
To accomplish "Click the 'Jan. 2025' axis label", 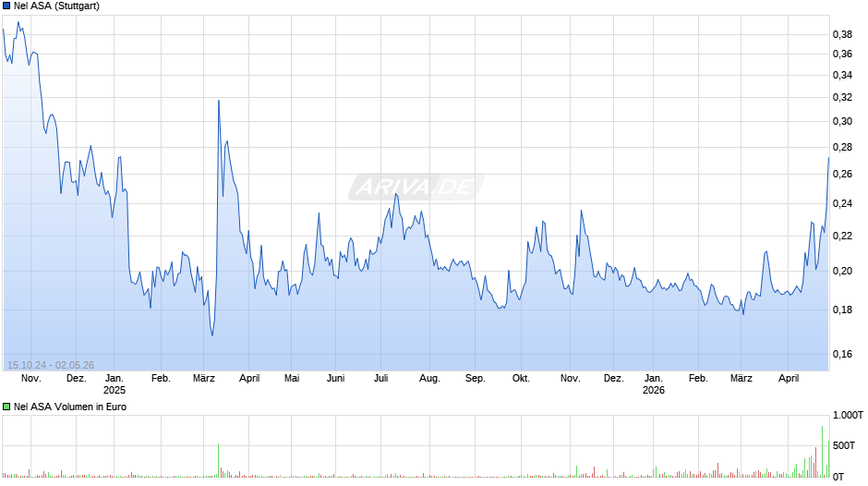I will (x=114, y=384).
